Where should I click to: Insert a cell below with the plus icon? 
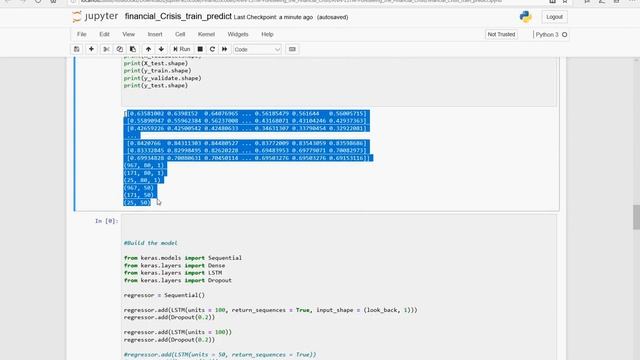coord(91,49)
